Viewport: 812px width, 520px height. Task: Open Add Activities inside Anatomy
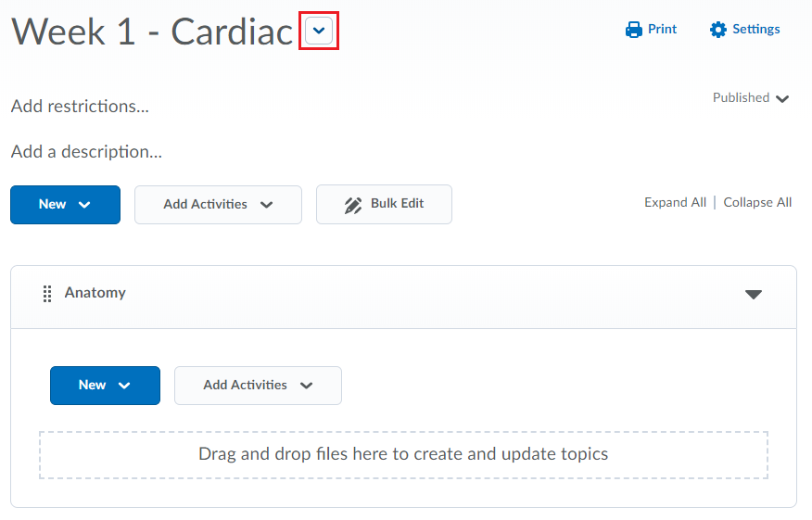tap(258, 386)
